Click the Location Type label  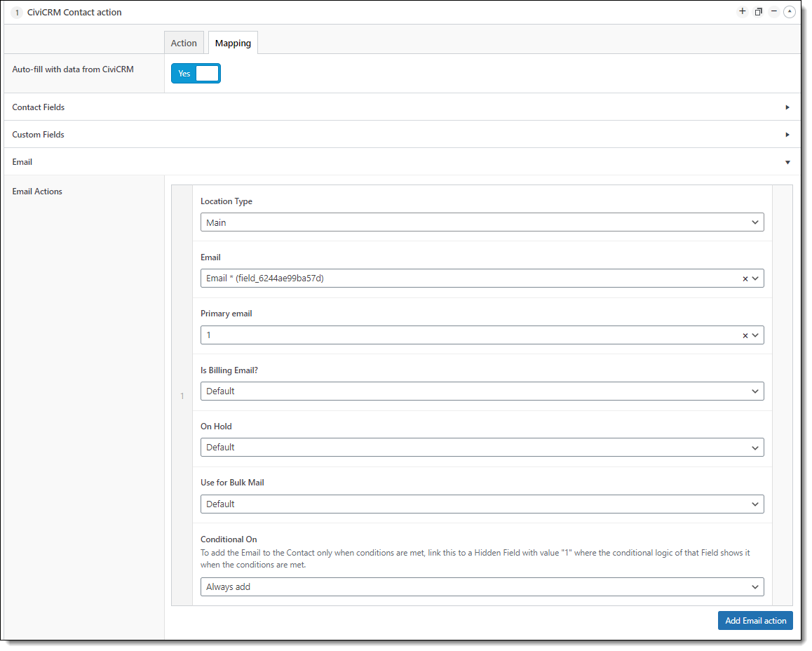tap(226, 201)
